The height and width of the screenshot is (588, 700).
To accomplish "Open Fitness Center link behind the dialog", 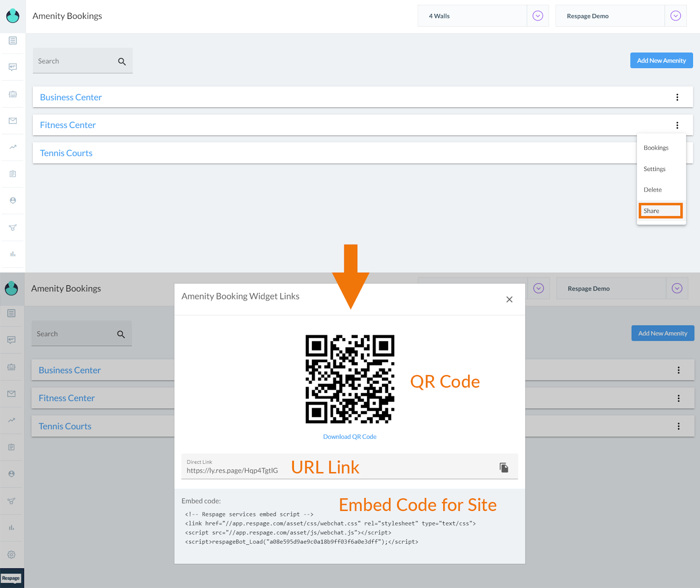I will pos(66,398).
